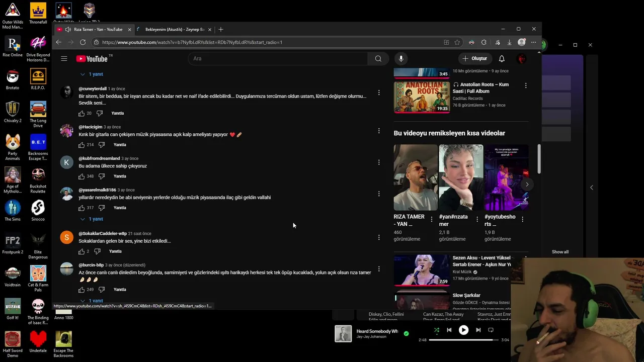
Task: Open the browser extensions puzzle icon
Action: tap(484, 42)
